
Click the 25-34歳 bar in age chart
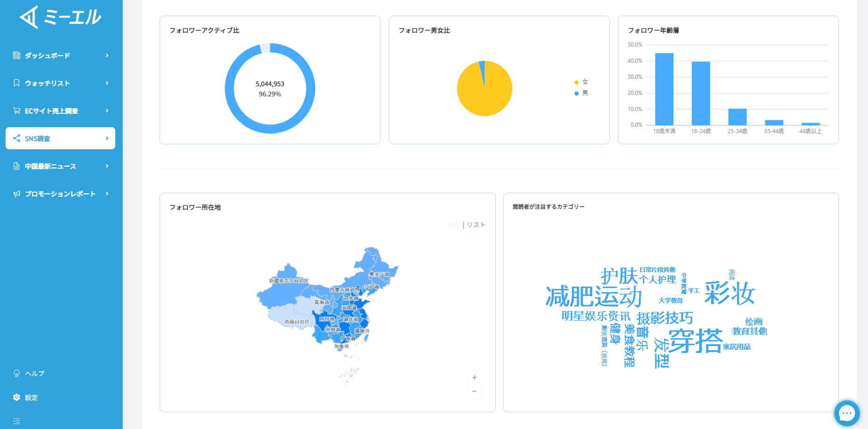737,117
